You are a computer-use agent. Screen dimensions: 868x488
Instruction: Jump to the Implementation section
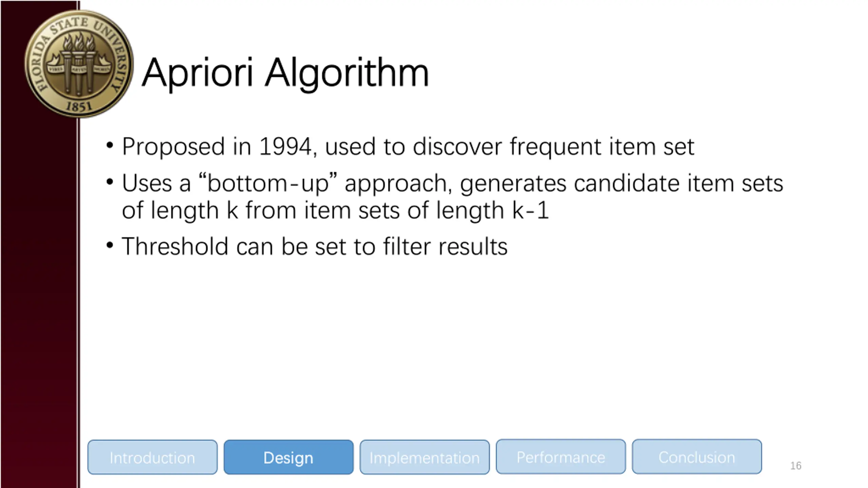[x=425, y=457]
